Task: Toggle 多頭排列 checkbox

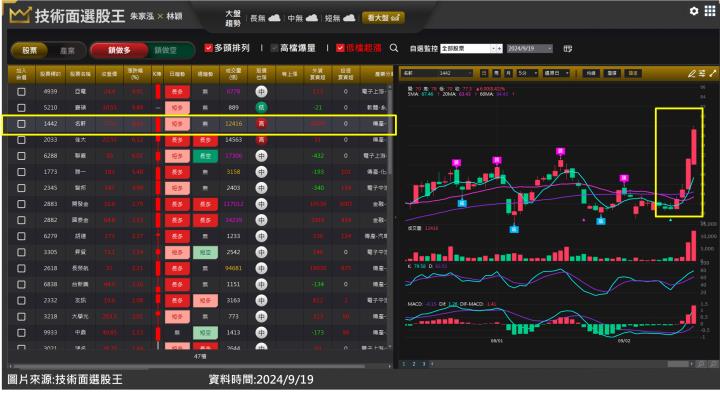Action: (208, 48)
